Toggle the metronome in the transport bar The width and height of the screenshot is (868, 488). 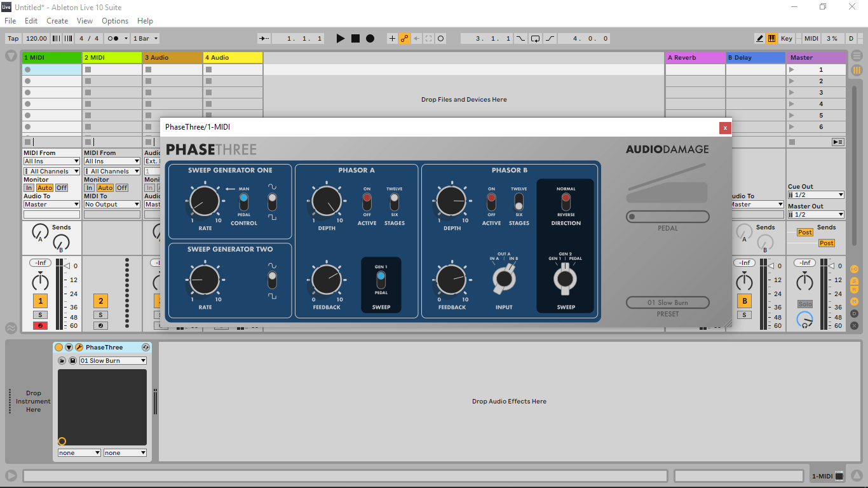pyautogui.click(x=113, y=39)
